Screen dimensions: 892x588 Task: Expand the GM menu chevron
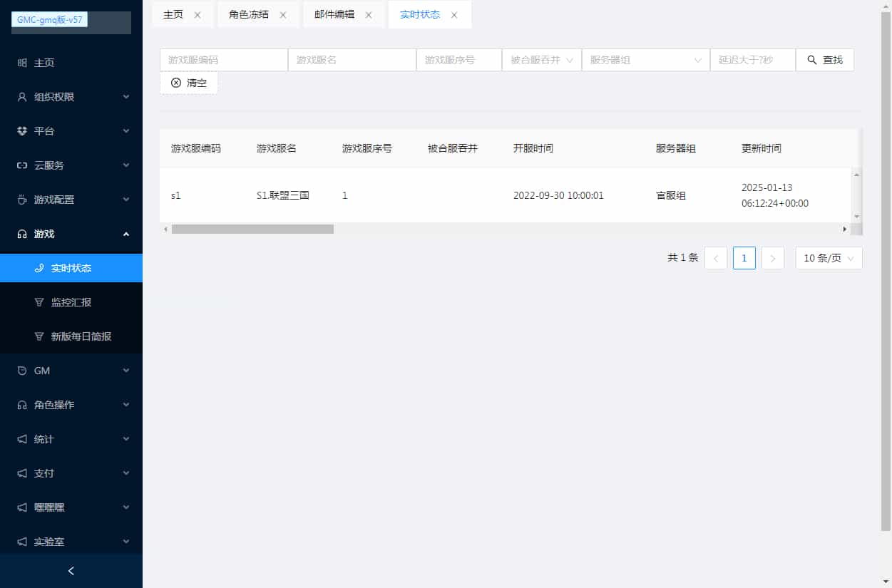point(126,371)
